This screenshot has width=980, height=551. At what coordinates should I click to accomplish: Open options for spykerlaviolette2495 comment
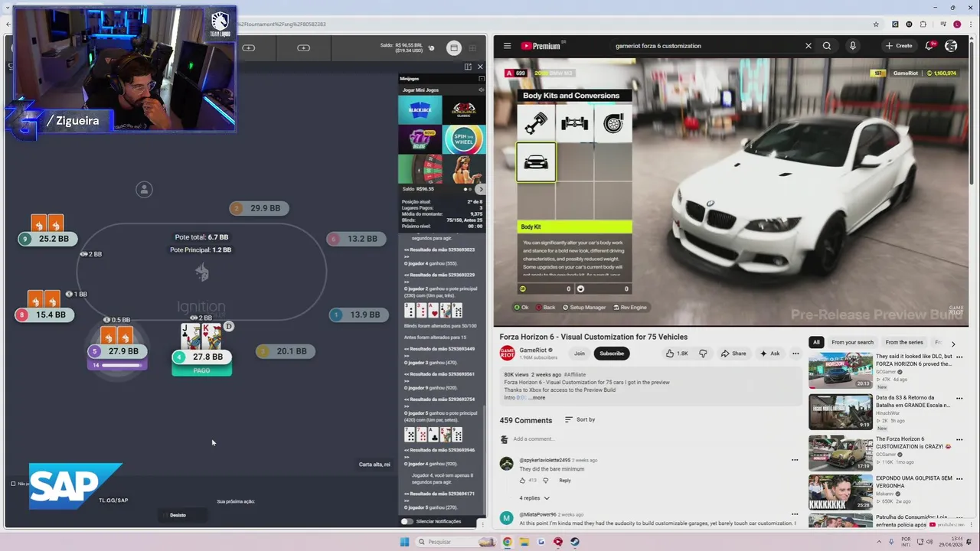click(x=795, y=460)
